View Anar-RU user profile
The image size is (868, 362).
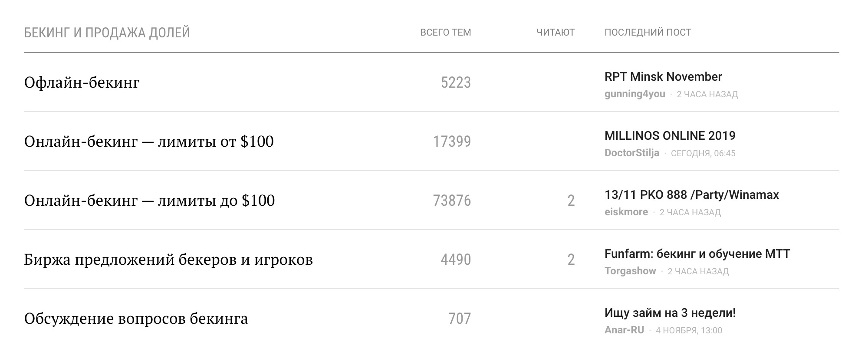pos(624,330)
